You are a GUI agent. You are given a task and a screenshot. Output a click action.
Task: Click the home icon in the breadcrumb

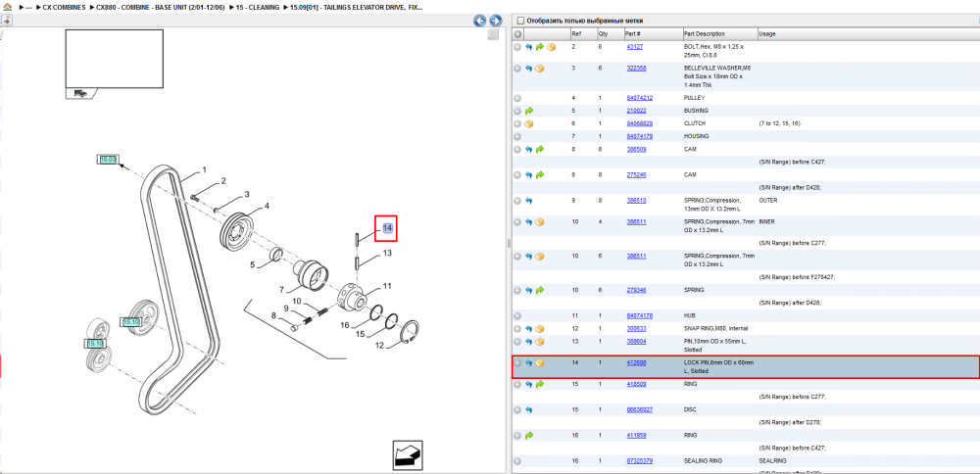pyautogui.click(x=8, y=8)
